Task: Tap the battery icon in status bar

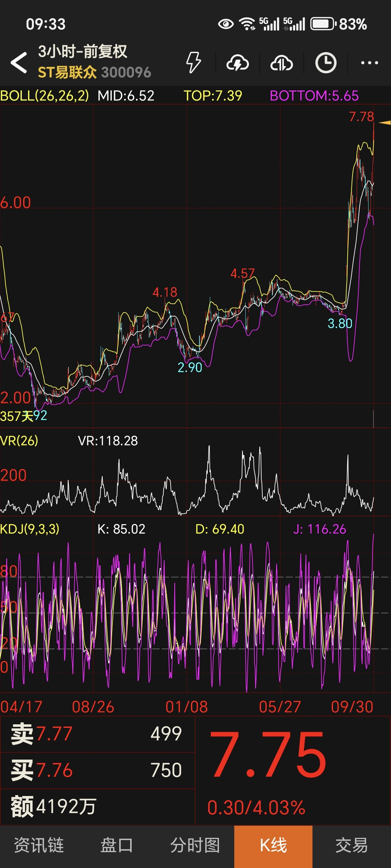Action: pos(323,24)
